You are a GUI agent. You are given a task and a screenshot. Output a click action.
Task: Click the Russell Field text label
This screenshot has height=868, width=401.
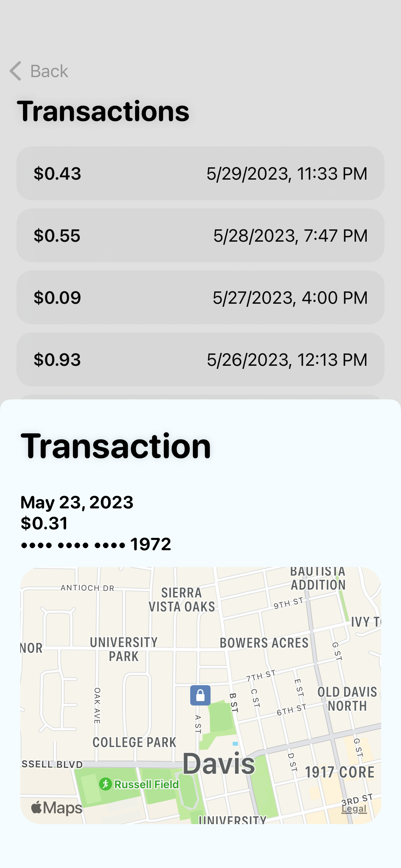click(x=146, y=784)
